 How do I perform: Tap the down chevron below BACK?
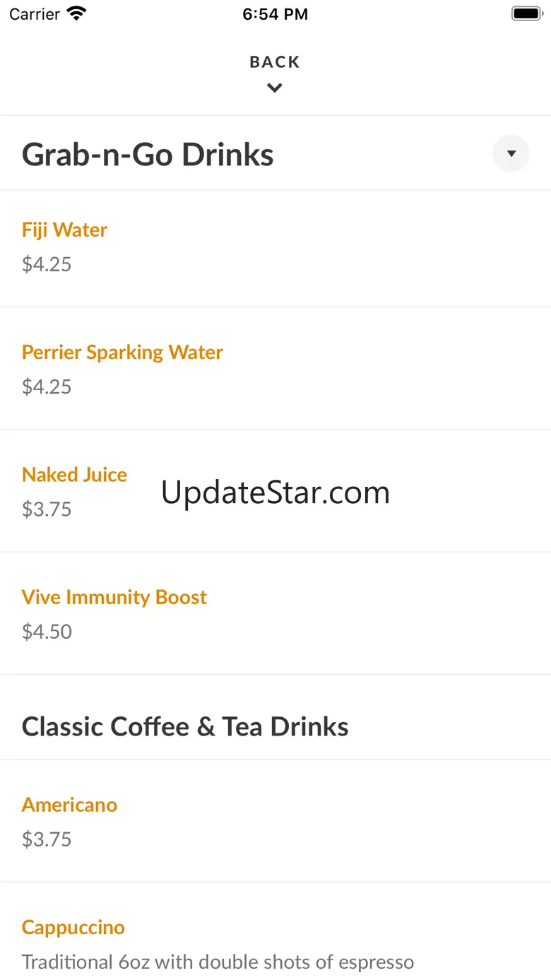275,88
